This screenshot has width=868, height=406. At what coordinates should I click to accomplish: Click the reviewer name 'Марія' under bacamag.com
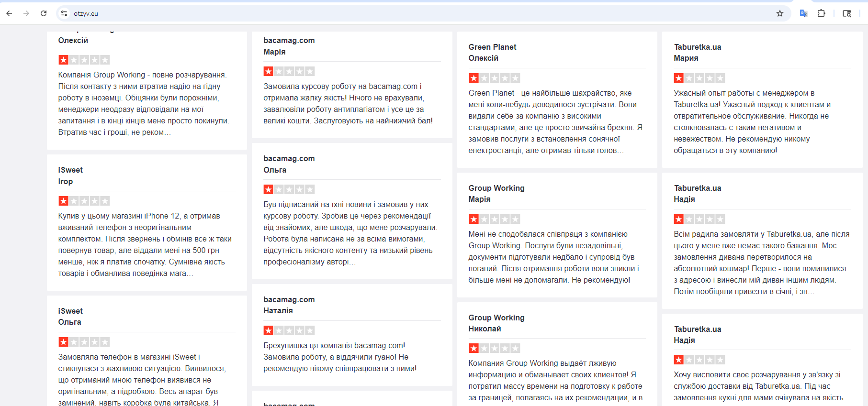[x=274, y=52]
